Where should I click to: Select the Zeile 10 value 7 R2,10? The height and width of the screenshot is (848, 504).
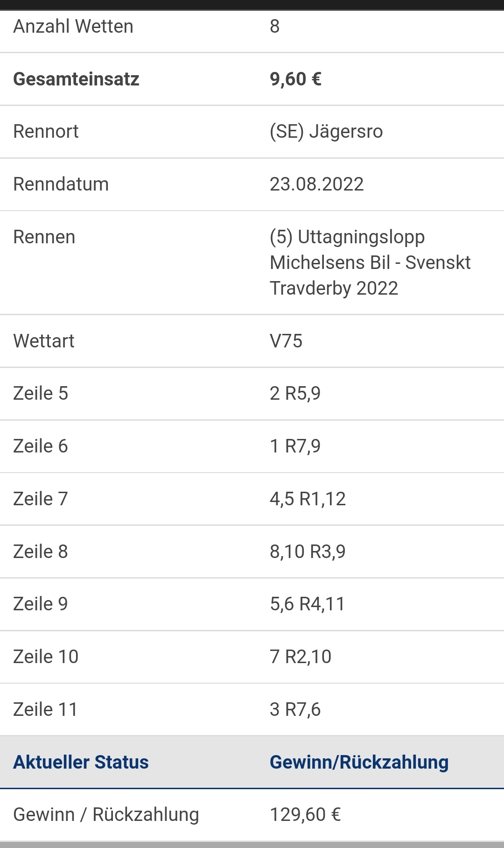click(x=301, y=657)
